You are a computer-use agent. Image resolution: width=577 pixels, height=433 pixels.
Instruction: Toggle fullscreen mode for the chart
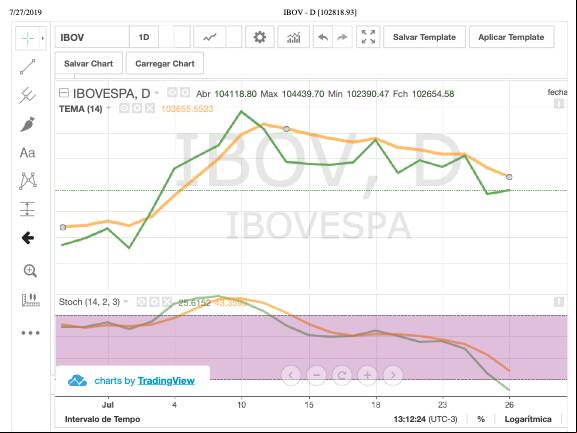point(368,37)
